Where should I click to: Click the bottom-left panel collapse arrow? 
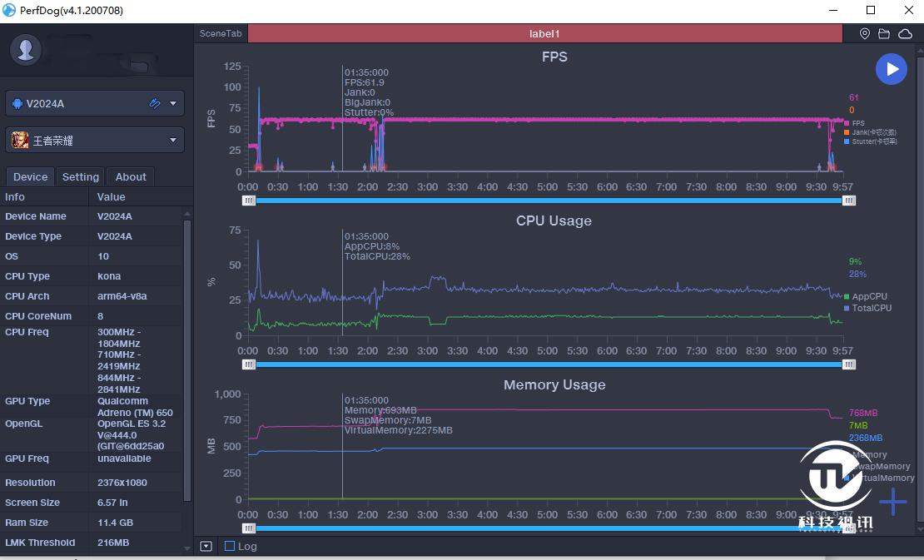[206, 547]
